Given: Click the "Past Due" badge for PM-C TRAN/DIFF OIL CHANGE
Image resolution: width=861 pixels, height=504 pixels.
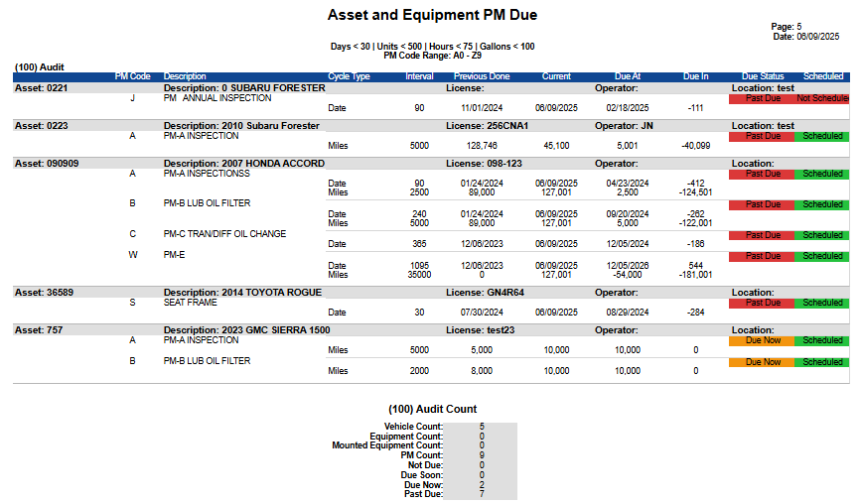Looking at the screenshot, I should pos(762,235).
